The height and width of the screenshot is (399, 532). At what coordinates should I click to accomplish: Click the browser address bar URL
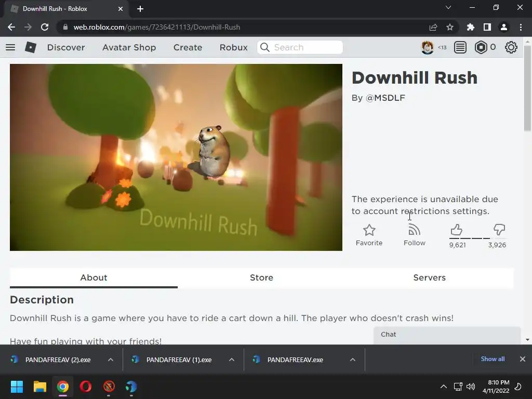click(157, 27)
